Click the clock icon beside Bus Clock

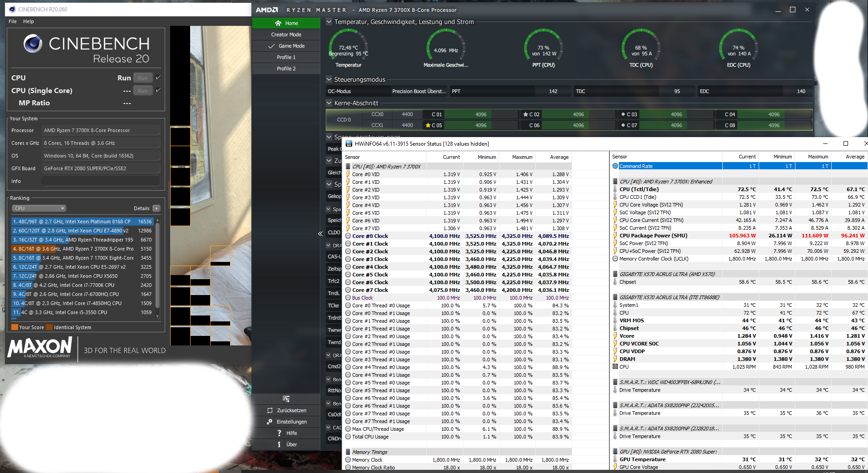(348, 298)
